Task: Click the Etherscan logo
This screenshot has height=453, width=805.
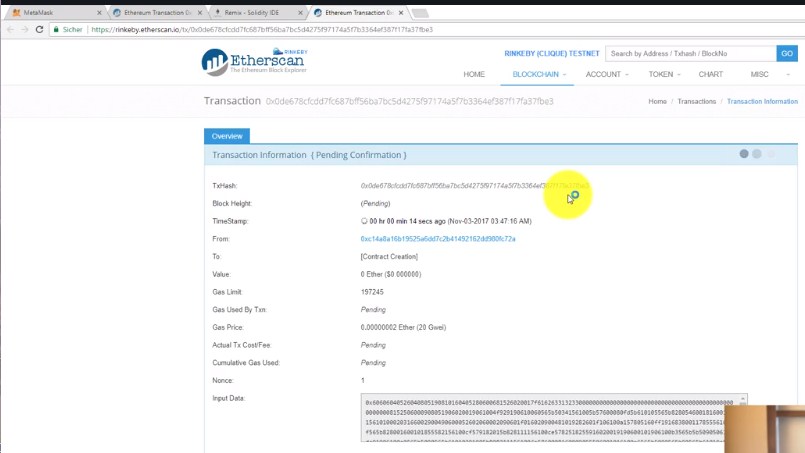Action: [x=253, y=62]
